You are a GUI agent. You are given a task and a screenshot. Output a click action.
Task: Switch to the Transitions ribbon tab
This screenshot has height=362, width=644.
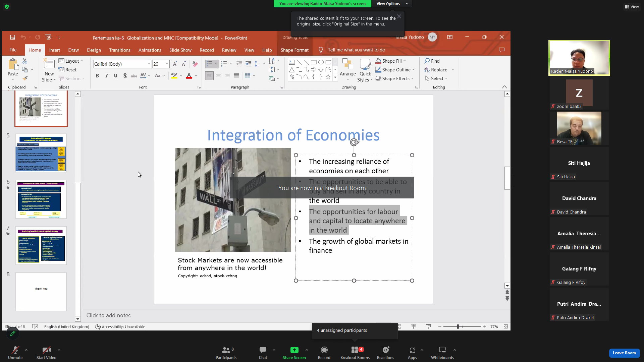click(120, 50)
